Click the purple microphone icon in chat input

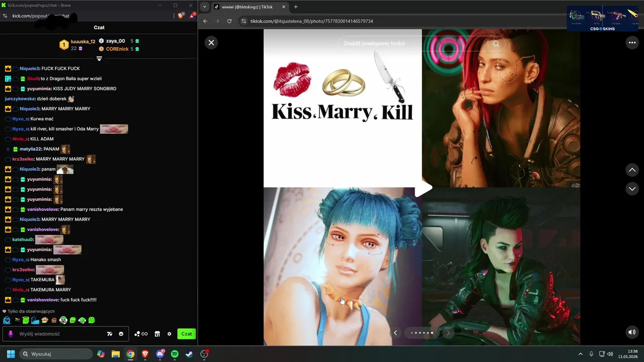[x=11, y=334]
